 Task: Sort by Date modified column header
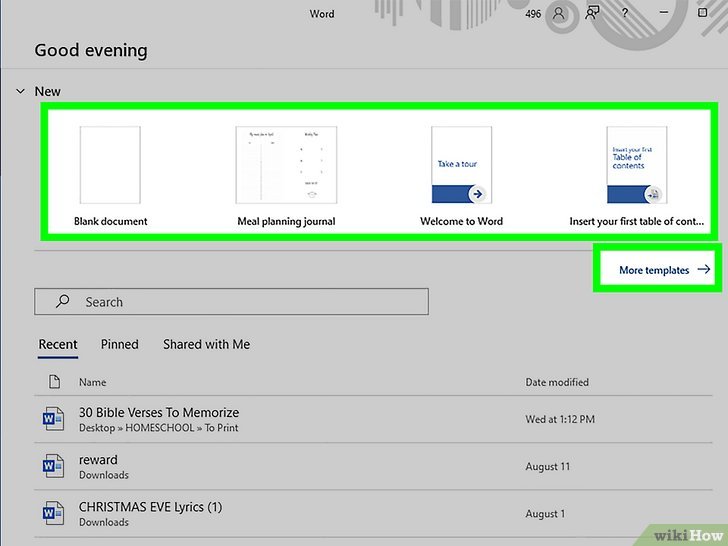pos(557,382)
